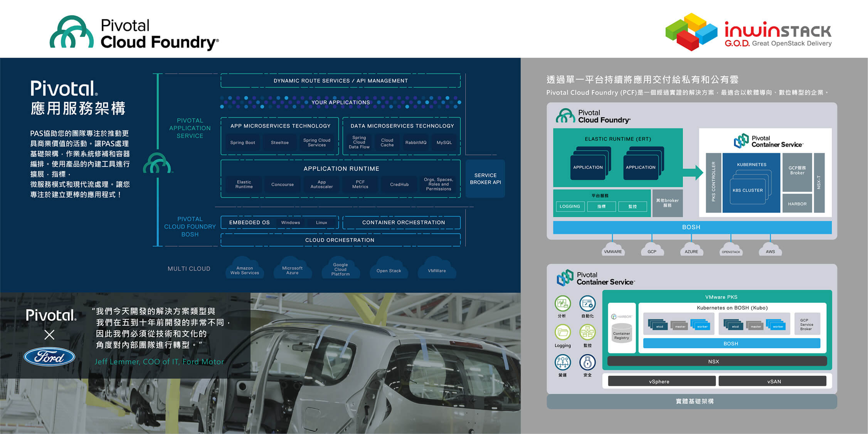This screenshot has height=434, width=868.
Task: Select the MySQL box
Action: [x=444, y=143]
